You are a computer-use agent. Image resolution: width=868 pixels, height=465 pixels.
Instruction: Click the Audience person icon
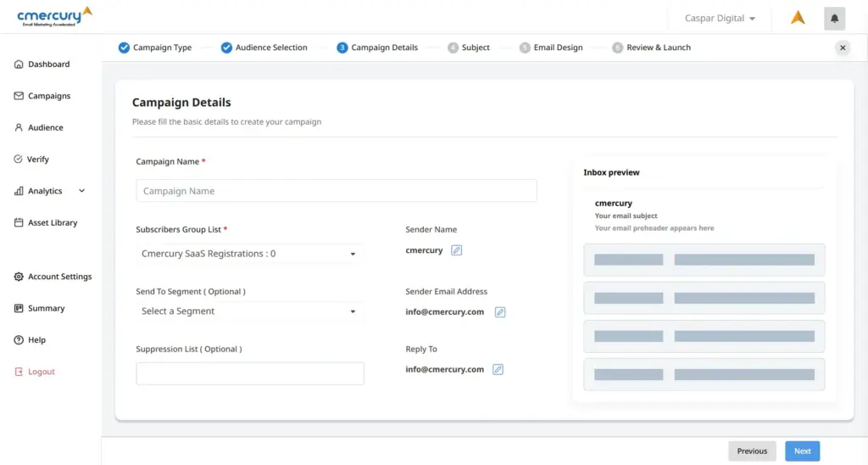pos(19,127)
